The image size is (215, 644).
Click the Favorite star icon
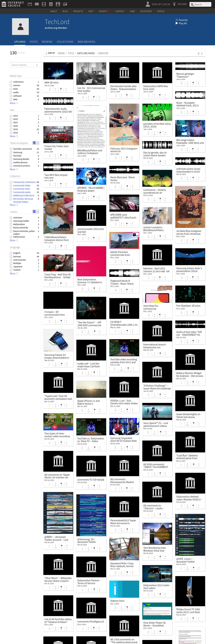pos(177,20)
